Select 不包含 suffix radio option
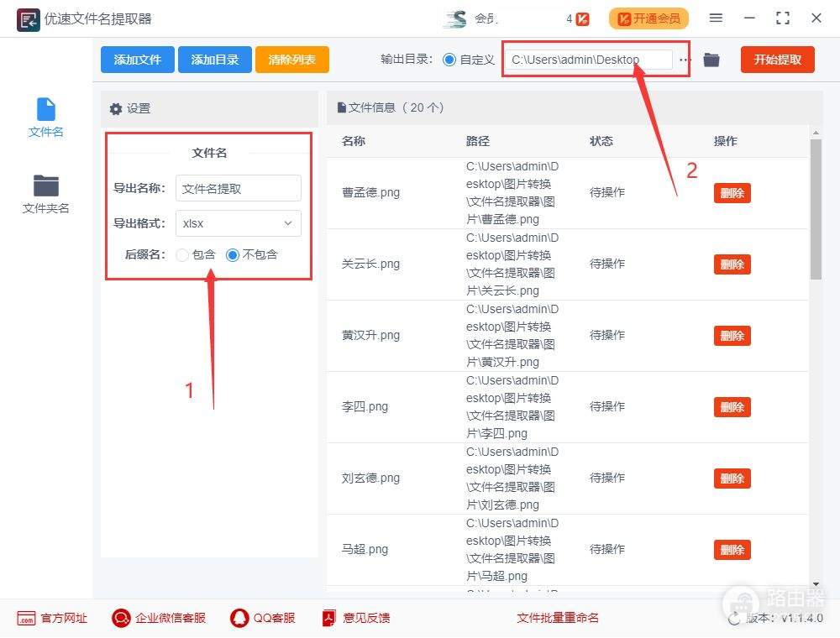Viewport: 840px width, 638px height. click(233, 255)
